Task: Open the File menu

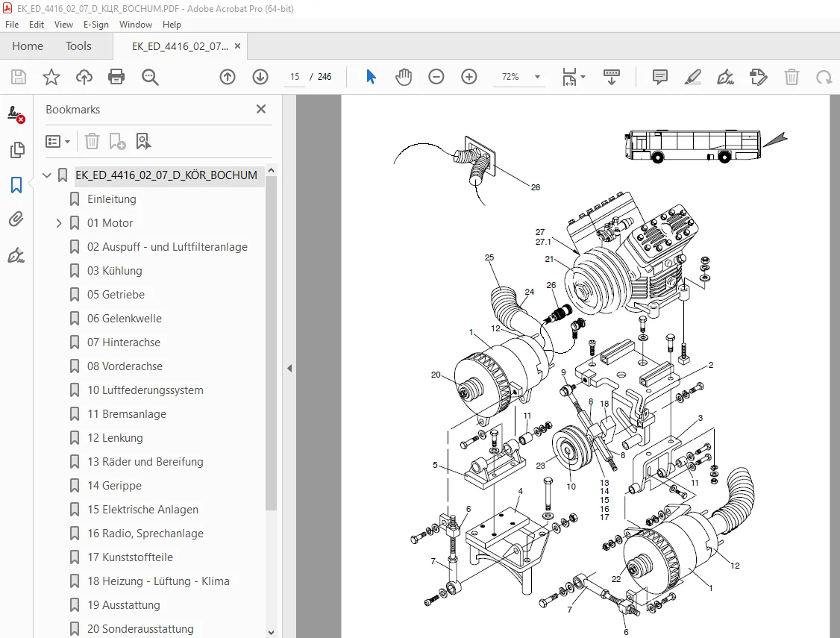Action: pyautogui.click(x=12, y=25)
